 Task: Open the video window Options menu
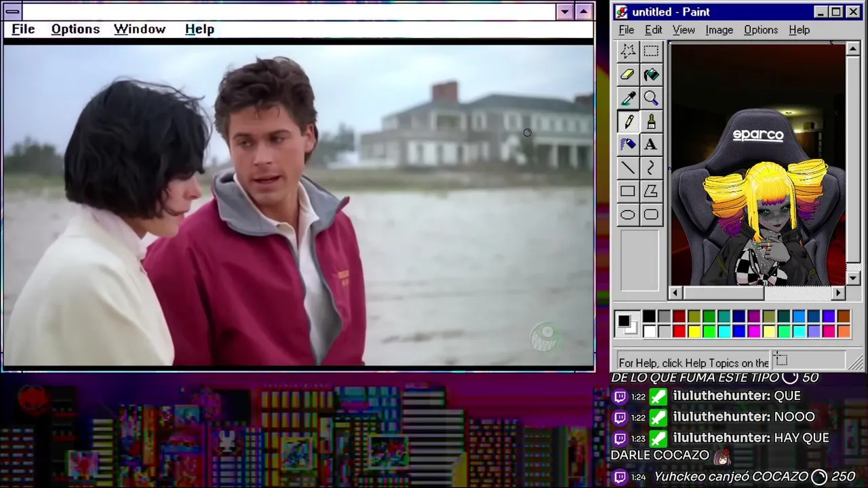click(75, 29)
